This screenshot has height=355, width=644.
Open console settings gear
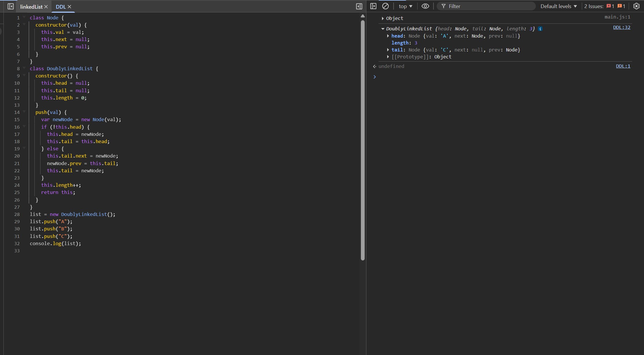636,6
